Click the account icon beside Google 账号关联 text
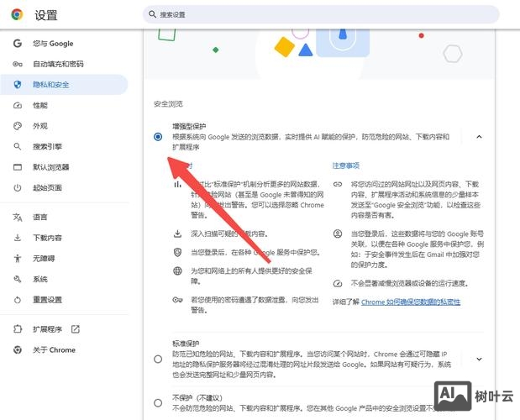The image size is (520, 420). point(338,234)
